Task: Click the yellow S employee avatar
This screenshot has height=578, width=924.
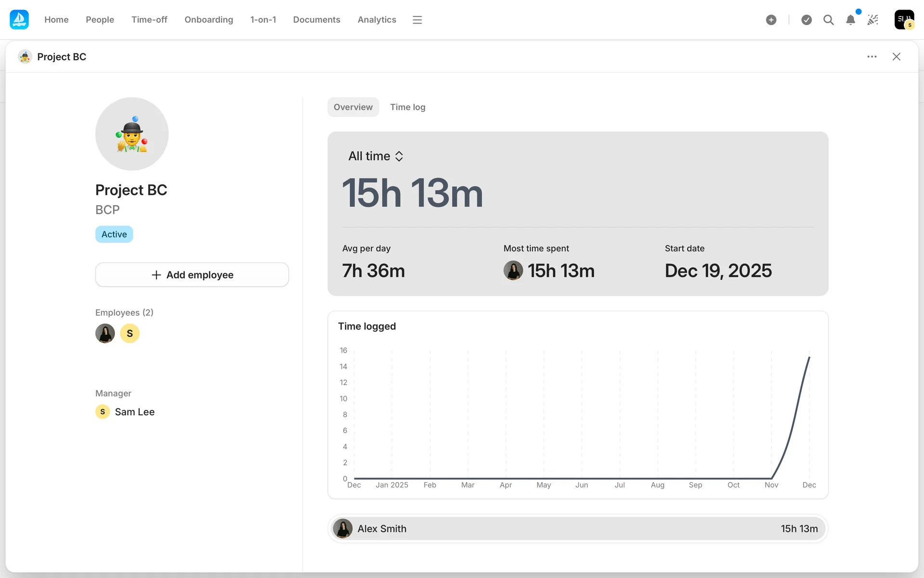Action: [129, 333]
